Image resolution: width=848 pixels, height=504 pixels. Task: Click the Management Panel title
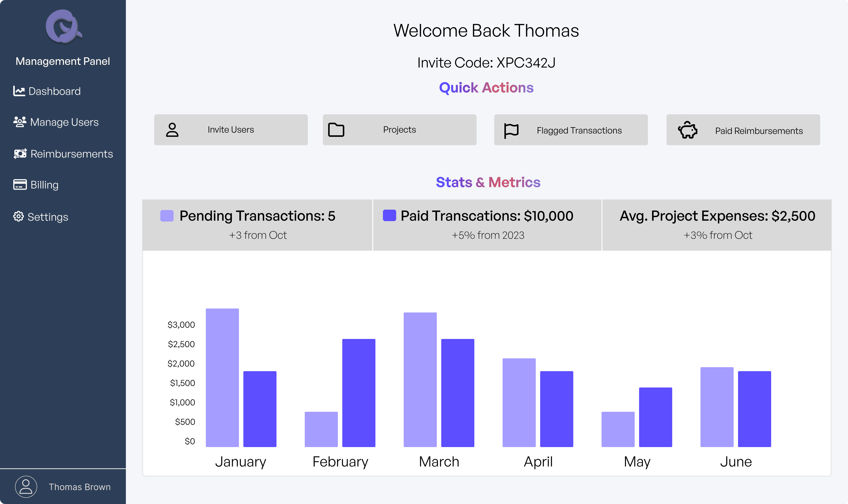[63, 61]
